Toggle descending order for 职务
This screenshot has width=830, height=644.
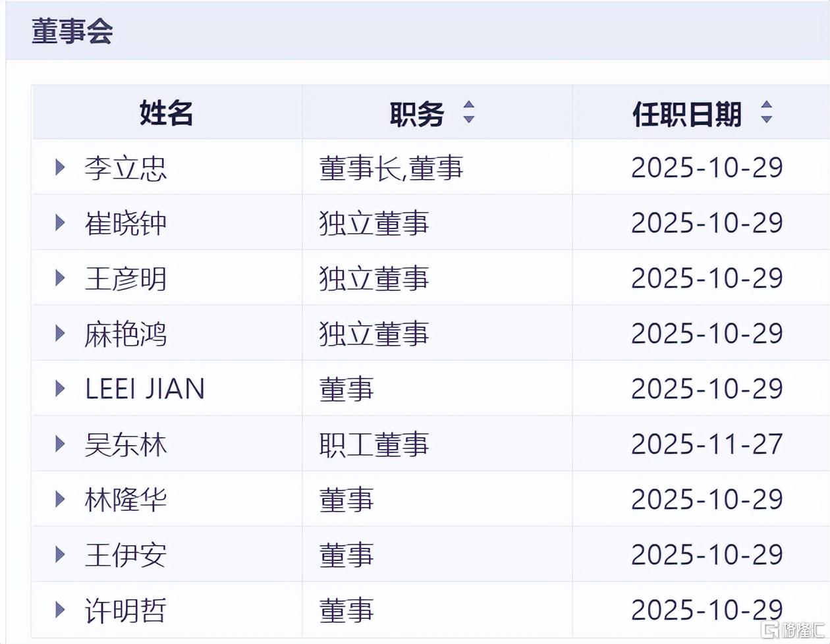coord(469,119)
